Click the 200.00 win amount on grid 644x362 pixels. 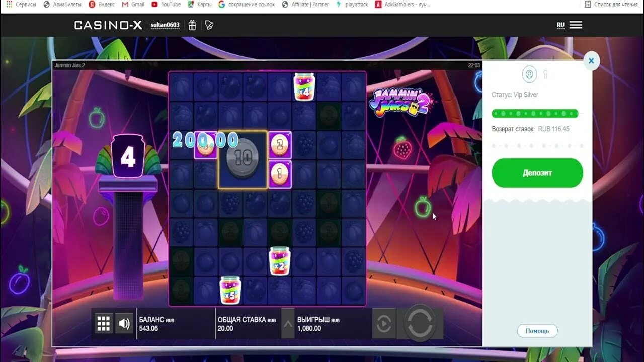[205, 140]
